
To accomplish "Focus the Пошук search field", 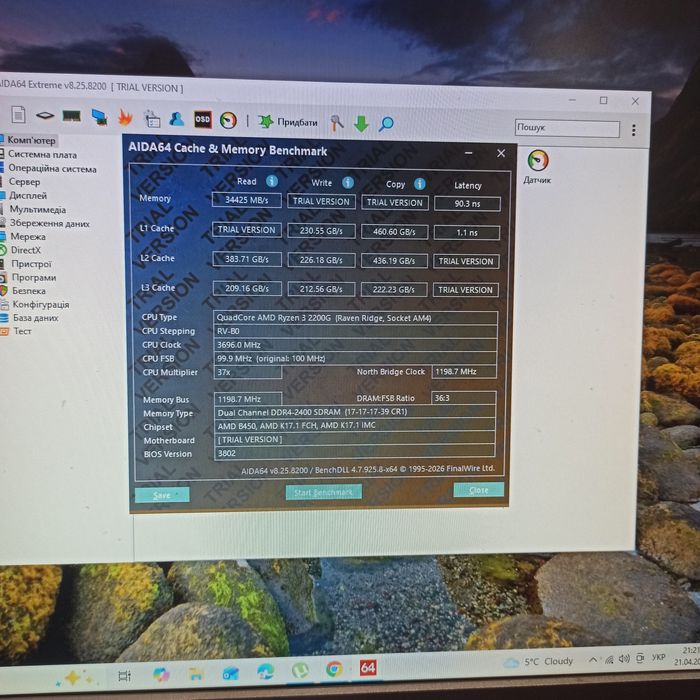I will pos(567,128).
